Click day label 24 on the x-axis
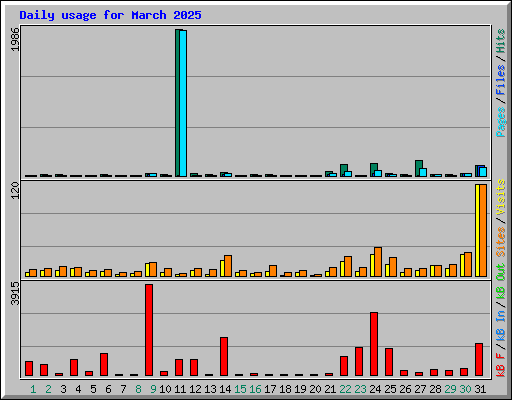The width and height of the screenshot is (512, 400). point(375,389)
